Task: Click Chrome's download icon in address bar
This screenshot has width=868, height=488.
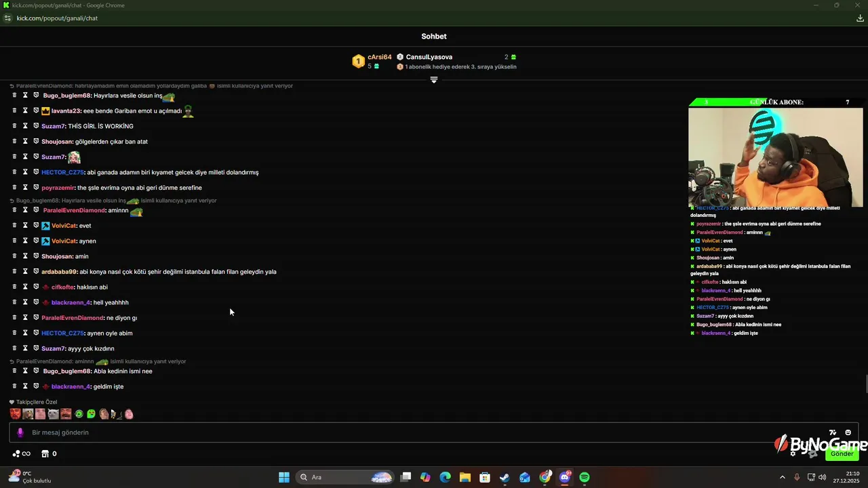Action: (x=860, y=18)
